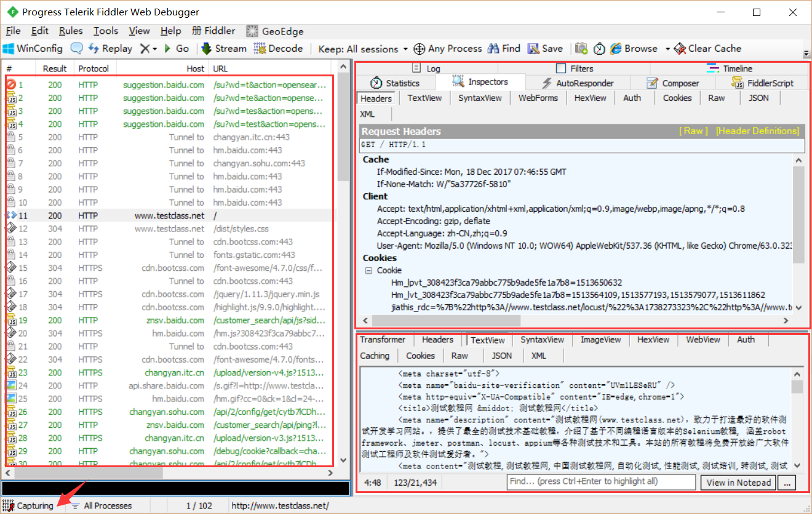Click the Replay toolbar button
This screenshot has height=514, width=812.
pyautogui.click(x=110, y=49)
